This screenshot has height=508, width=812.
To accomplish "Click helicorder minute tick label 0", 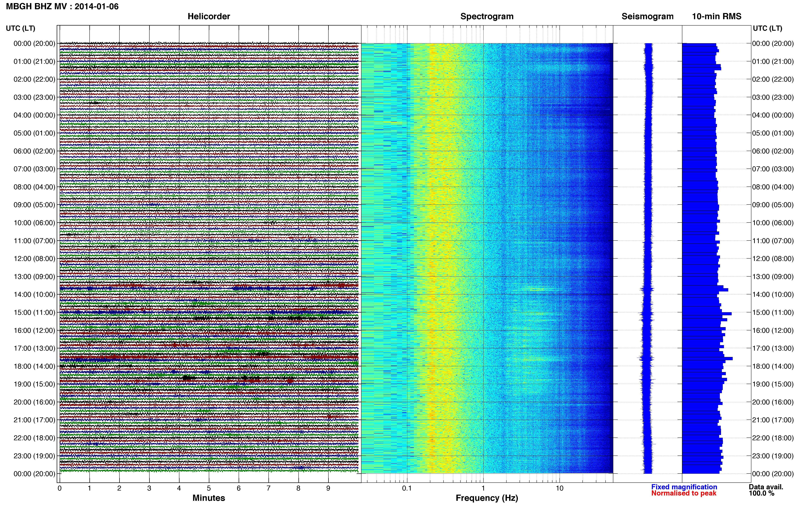I will (59, 488).
